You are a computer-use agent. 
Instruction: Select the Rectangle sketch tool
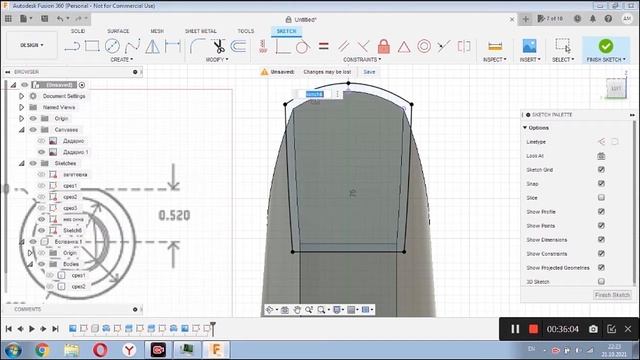(92, 46)
